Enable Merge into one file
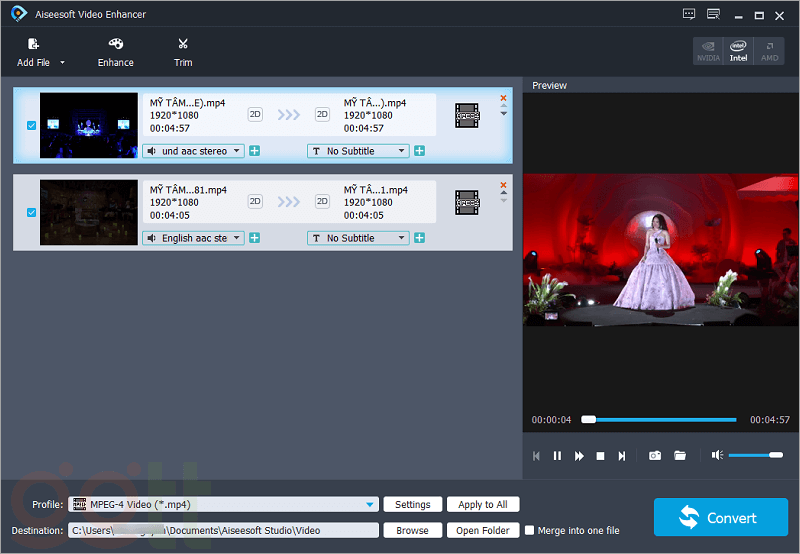 530,531
